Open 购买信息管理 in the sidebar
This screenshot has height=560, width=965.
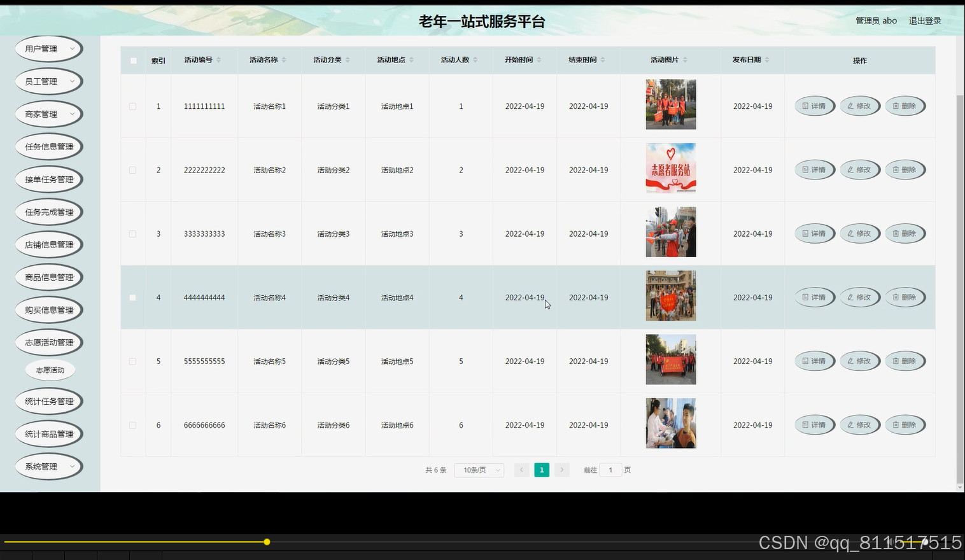[49, 310]
